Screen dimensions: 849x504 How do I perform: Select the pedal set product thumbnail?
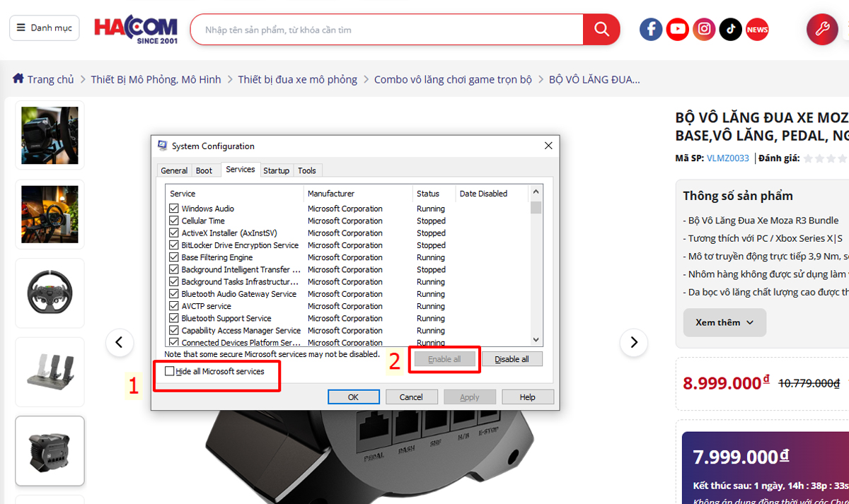[x=50, y=372]
